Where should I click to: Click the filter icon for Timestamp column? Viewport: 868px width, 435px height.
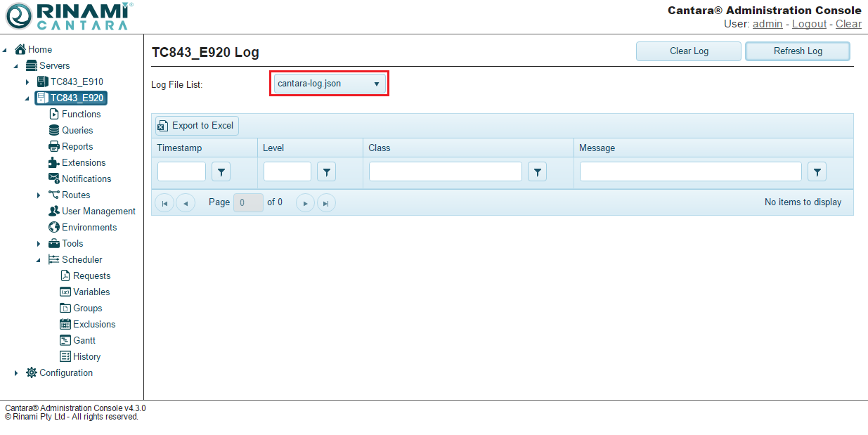(x=221, y=171)
